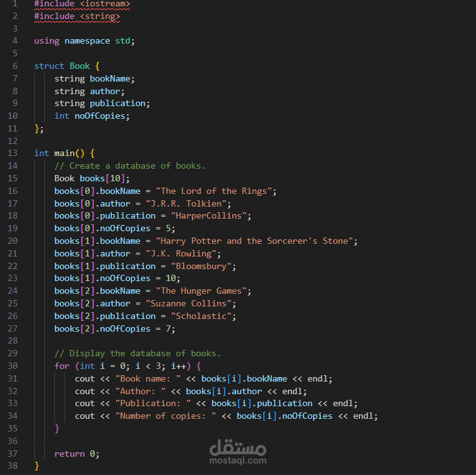Image resolution: width=476 pixels, height=475 pixels.
Task: Click string "J.K. Rowling"
Action: click(181, 253)
